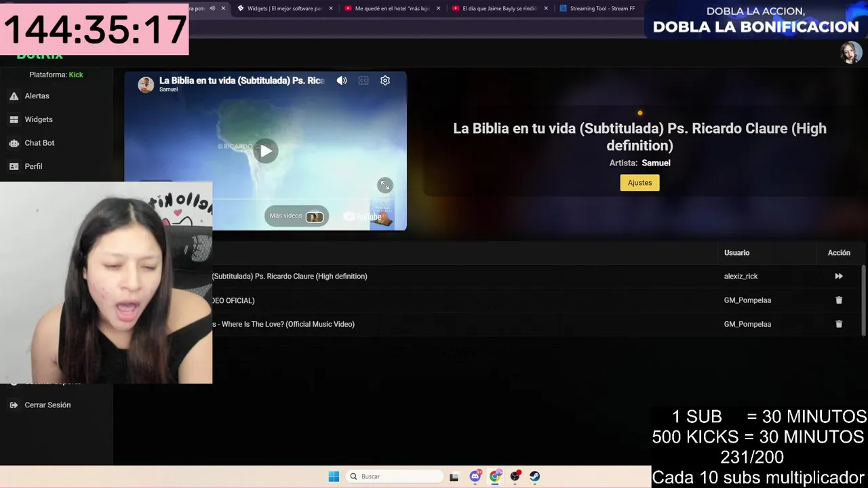
Task: Toggle closed captions on the video player
Action: point(363,81)
